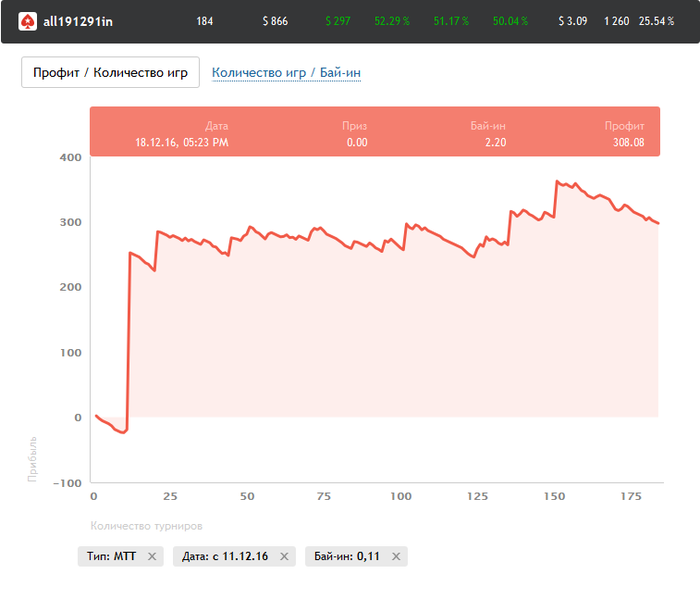The height and width of the screenshot is (599, 700).
Task: Click the Тип: MTT filter chip label
Action: (x=111, y=557)
